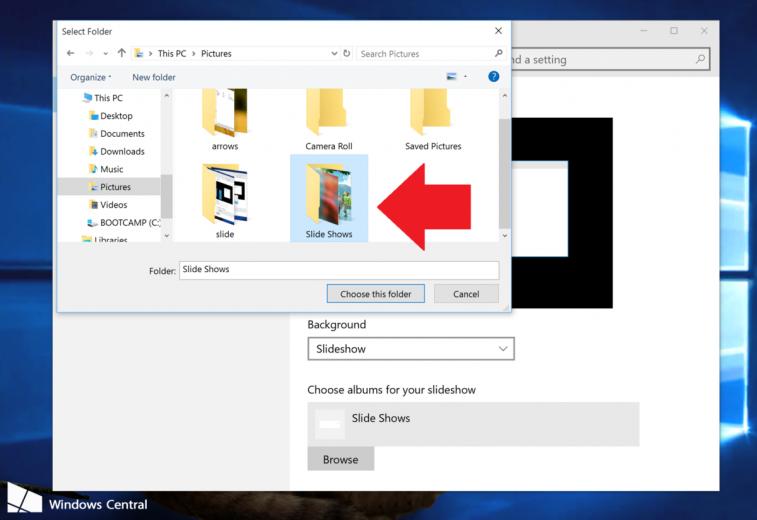
Task: Open Documents in the sidebar
Action: [116, 134]
